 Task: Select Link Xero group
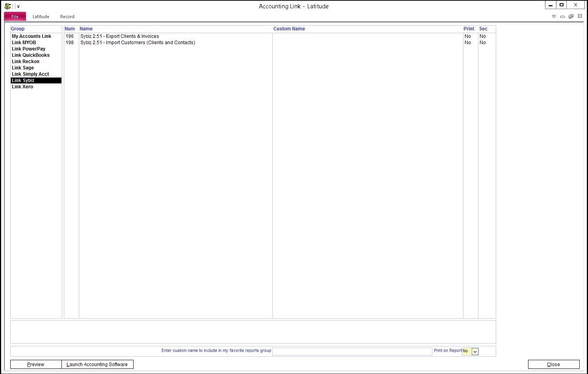point(36,87)
